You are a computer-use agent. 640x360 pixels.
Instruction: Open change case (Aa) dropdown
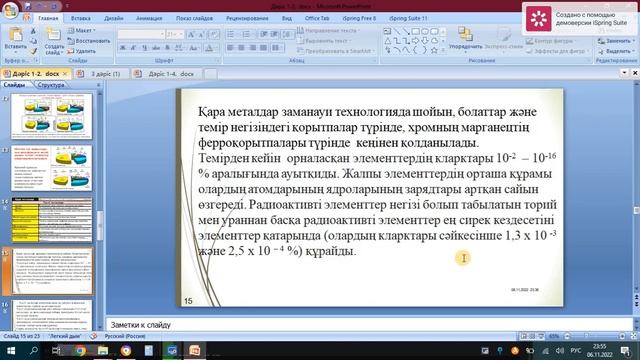(194, 48)
